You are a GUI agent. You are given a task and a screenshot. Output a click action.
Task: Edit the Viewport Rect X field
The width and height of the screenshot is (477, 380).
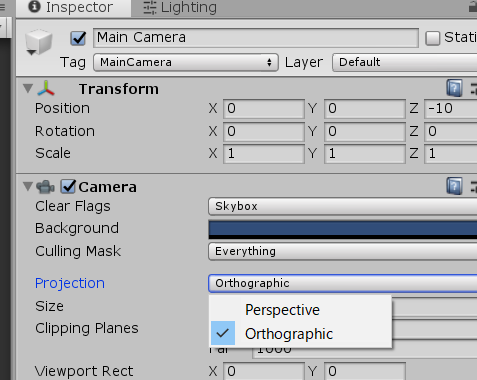tap(264, 371)
